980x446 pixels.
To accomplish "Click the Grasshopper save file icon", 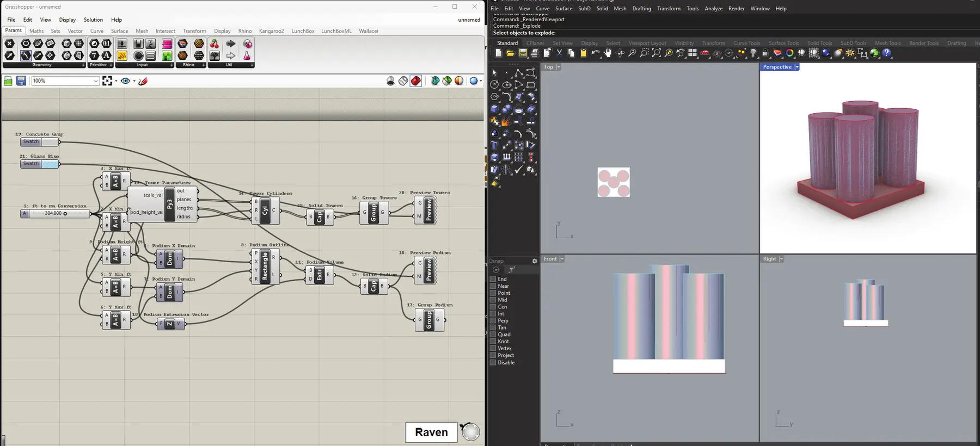I will pos(21,81).
